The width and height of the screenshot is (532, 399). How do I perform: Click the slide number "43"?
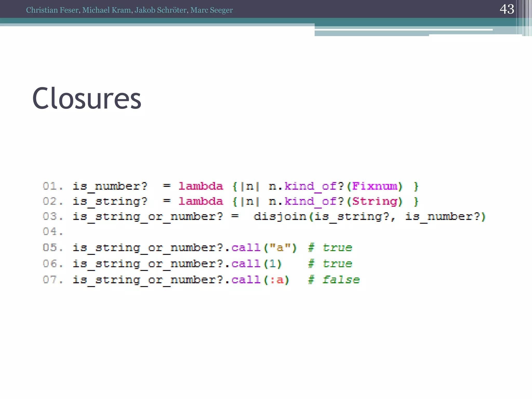coord(507,9)
